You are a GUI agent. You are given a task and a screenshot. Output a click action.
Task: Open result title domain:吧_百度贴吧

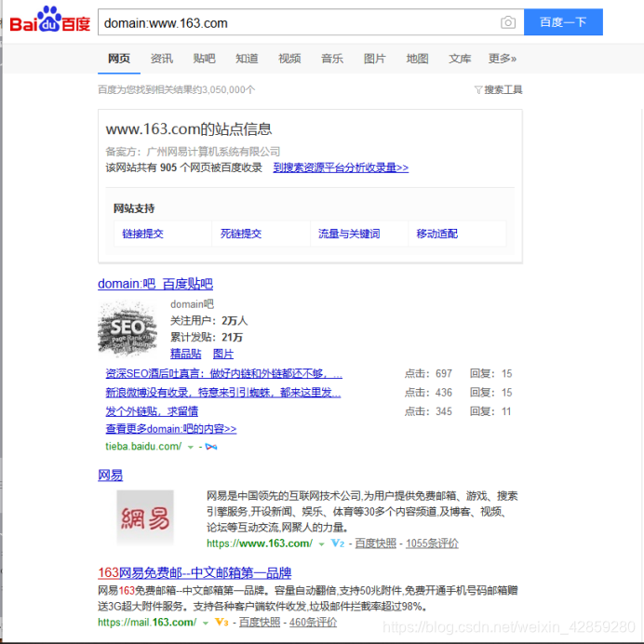click(155, 284)
